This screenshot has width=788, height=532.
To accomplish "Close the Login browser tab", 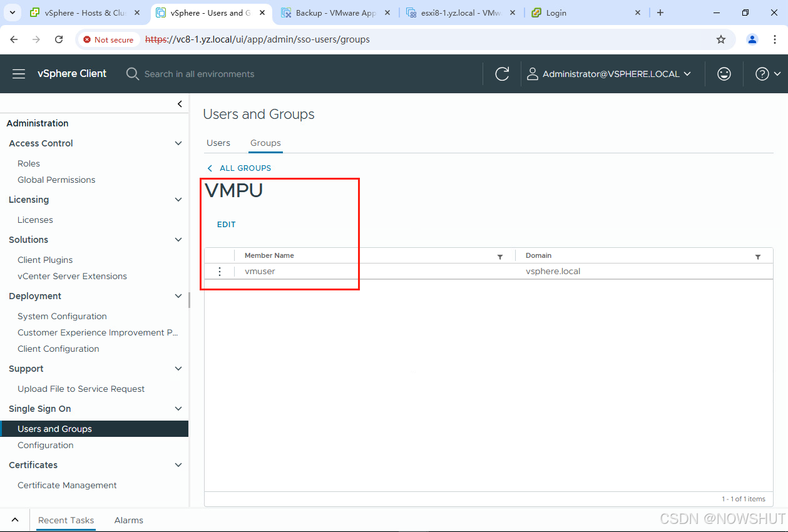I will point(638,13).
